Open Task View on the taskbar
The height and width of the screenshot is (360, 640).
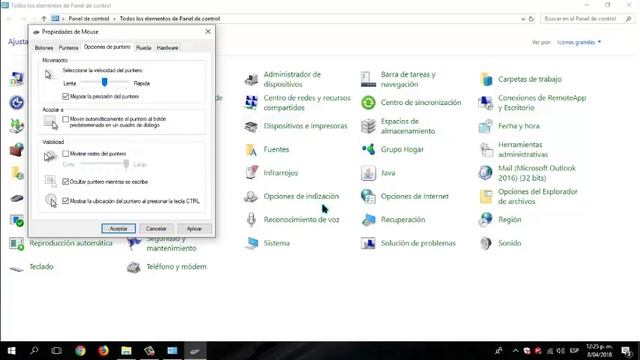coord(57,351)
